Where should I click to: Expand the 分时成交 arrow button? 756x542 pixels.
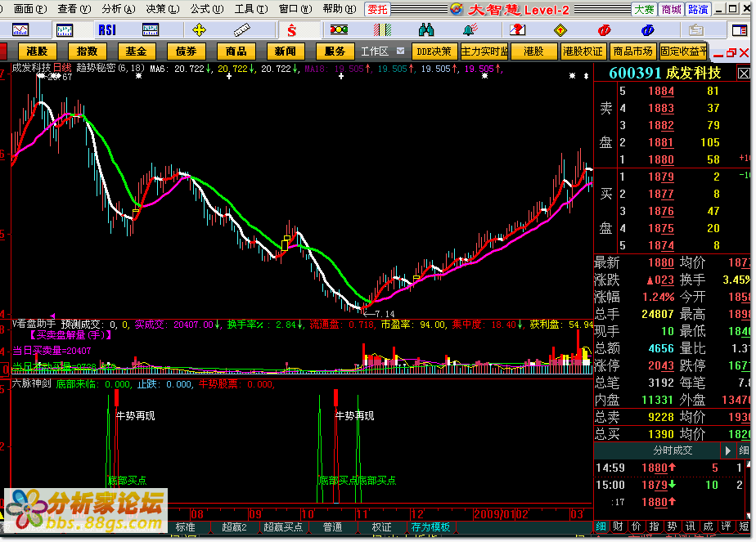point(727,450)
